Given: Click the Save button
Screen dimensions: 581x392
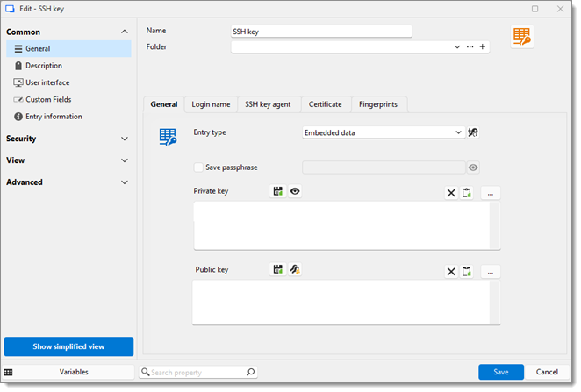Looking at the screenshot, I should pyautogui.click(x=500, y=372).
